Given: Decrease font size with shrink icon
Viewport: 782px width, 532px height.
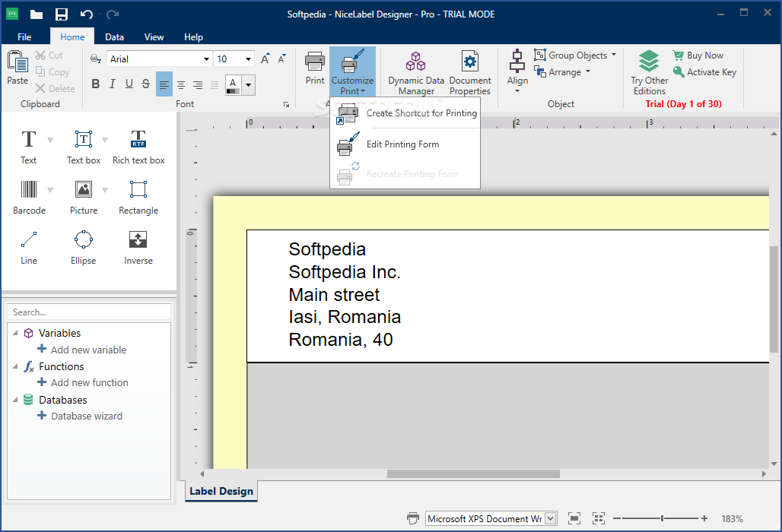Looking at the screenshot, I should pos(282,59).
